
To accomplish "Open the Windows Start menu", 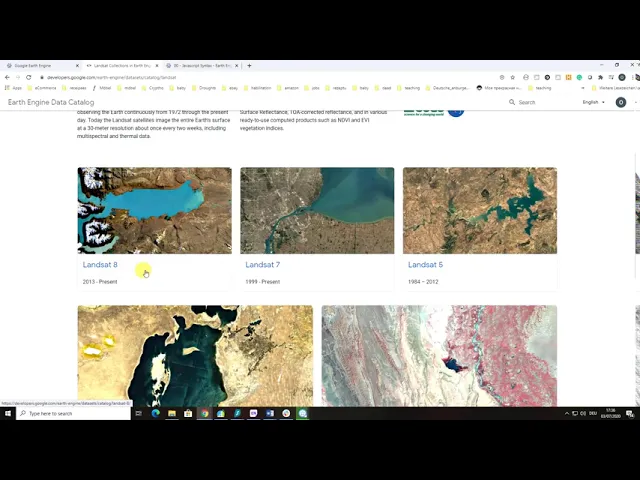I will 8,413.
